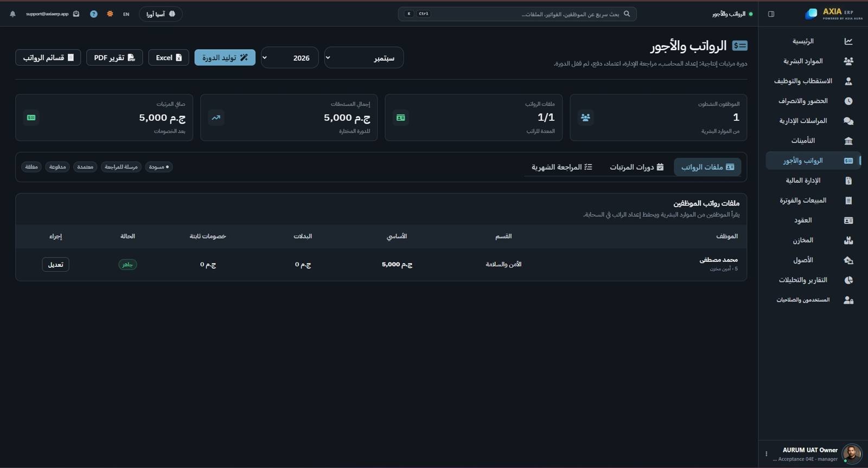The height and width of the screenshot is (468, 868).
Task: Export to Excel
Action: point(169,57)
